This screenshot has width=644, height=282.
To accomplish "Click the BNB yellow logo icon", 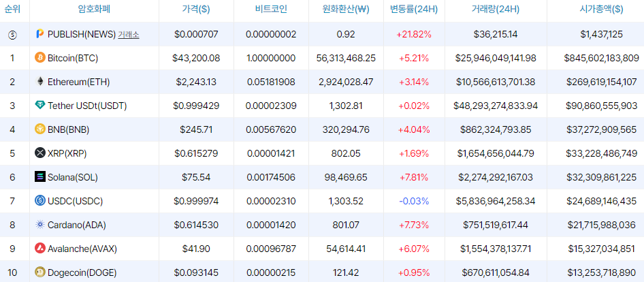I will [40, 129].
